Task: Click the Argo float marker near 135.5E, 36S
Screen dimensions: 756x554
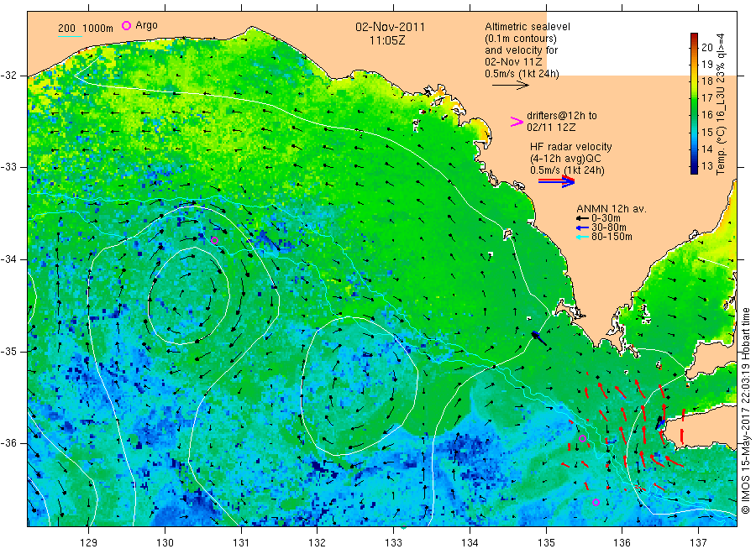Action: coord(582,438)
